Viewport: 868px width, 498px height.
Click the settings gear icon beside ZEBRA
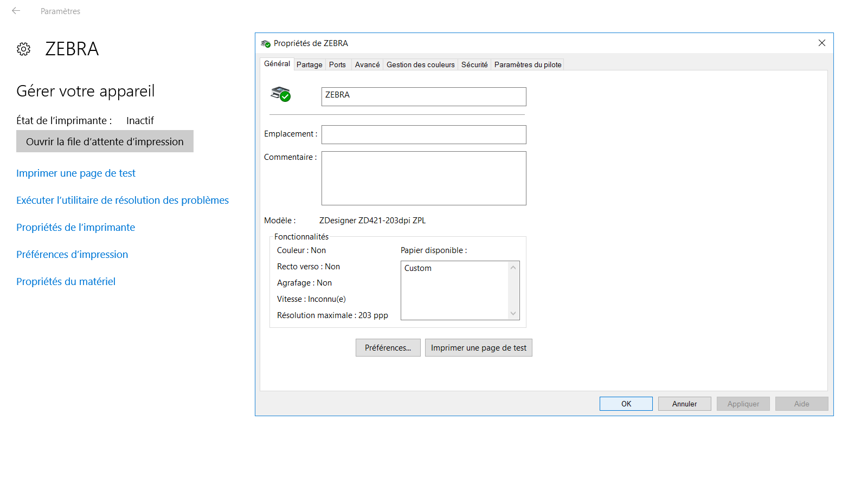click(23, 49)
